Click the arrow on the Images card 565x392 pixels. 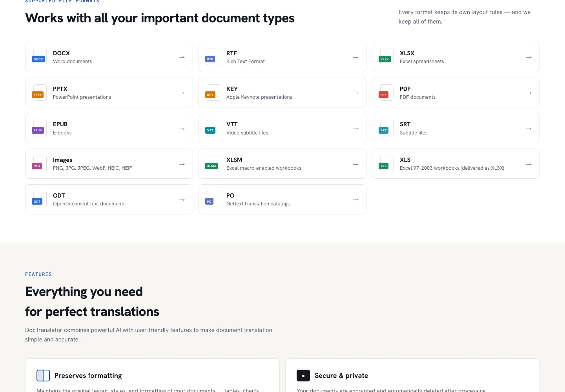coord(182,164)
